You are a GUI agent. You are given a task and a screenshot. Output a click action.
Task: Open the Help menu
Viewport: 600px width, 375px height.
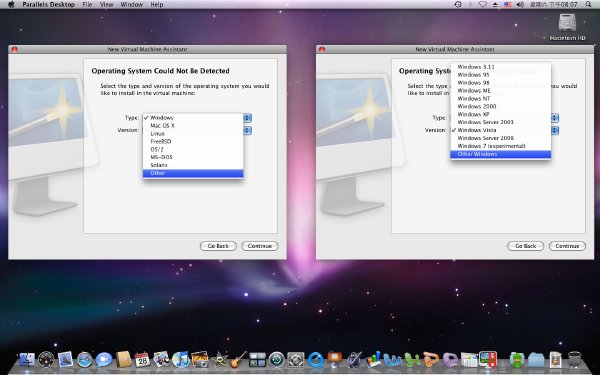157,5
